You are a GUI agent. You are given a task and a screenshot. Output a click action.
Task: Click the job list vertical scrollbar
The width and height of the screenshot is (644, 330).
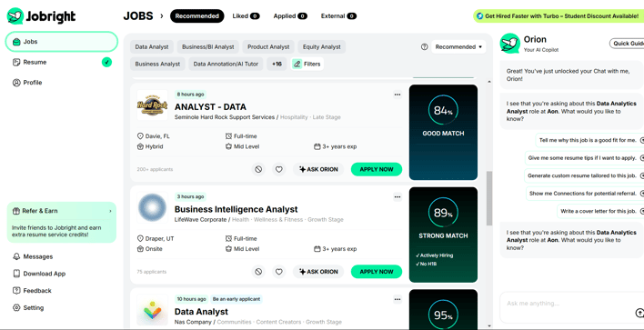click(x=489, y=198)
